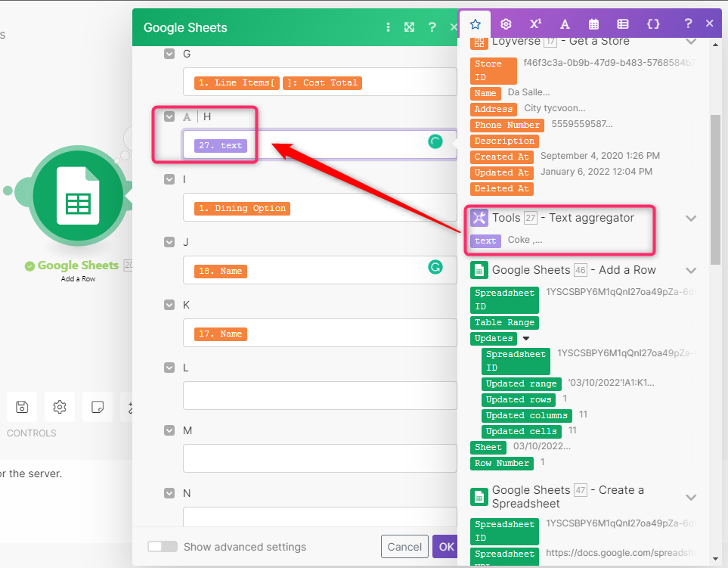
Task: Open the starred favorites tab in mapping panel
Action: [x=475, y=23]
